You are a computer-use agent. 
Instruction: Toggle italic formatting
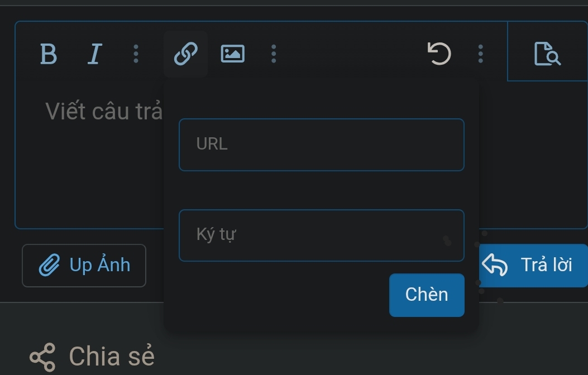point(95,54)
